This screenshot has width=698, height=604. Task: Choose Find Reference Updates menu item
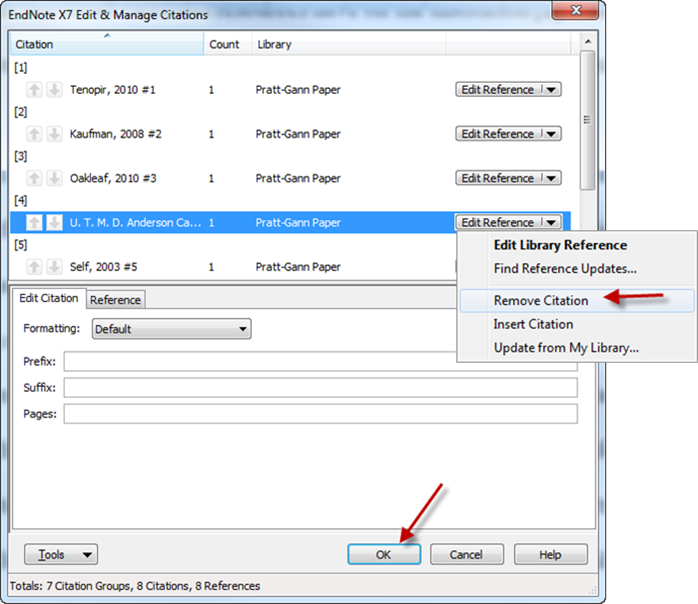[x=565, y=268]
